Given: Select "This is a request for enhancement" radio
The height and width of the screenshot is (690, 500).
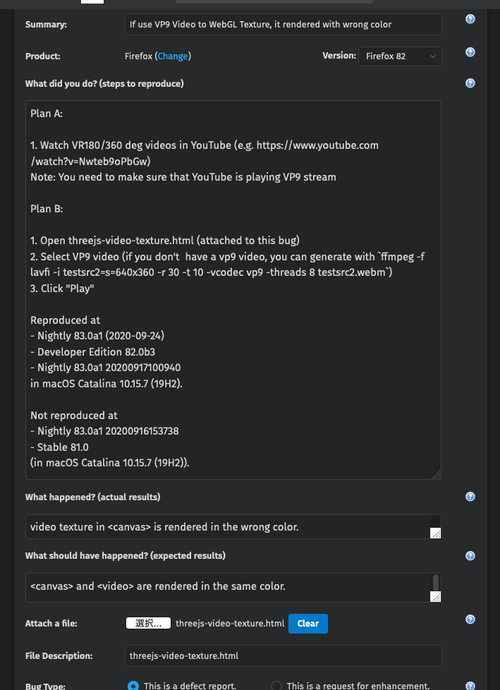Looking at the screenshot, I should coord(276,685).
